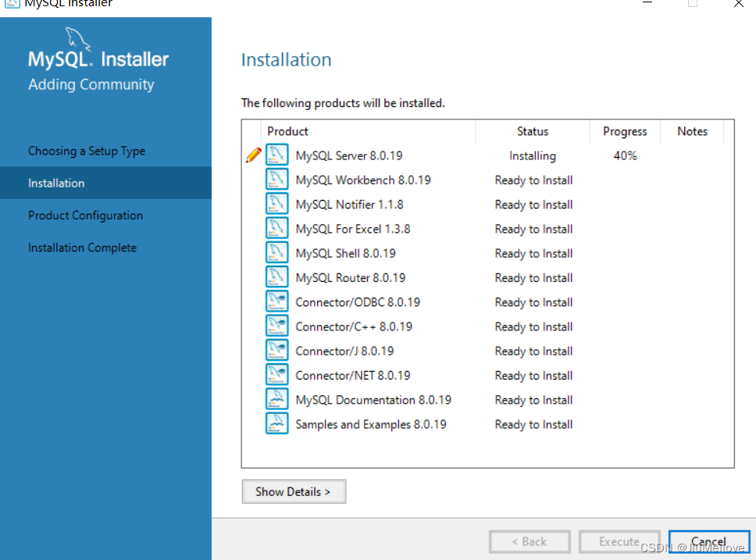The height and width of the screenshot is (560, 756).
Task: Select the Samples and Examples 8.0.19 text
Action: 371,424
